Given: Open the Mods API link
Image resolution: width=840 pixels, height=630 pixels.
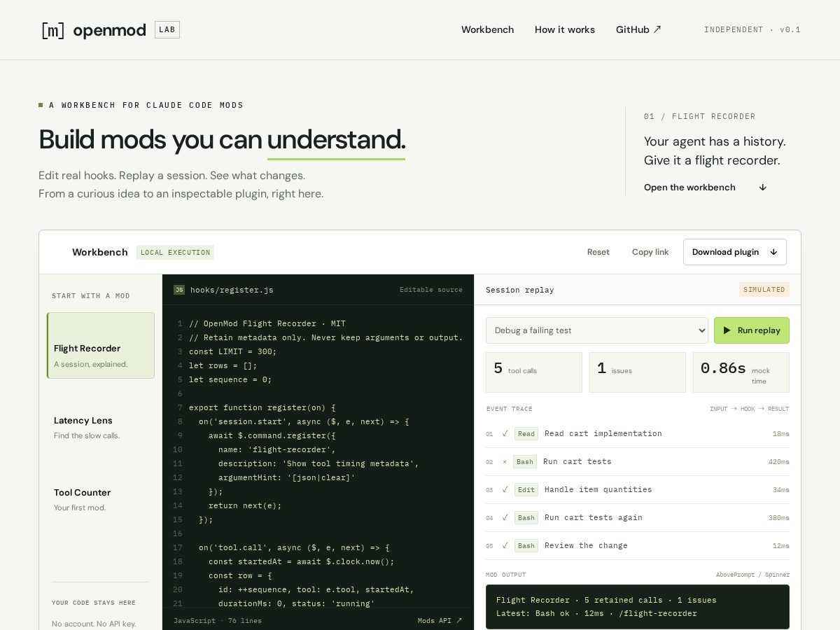Looking at the screenshot, I should tap(440, 620).
